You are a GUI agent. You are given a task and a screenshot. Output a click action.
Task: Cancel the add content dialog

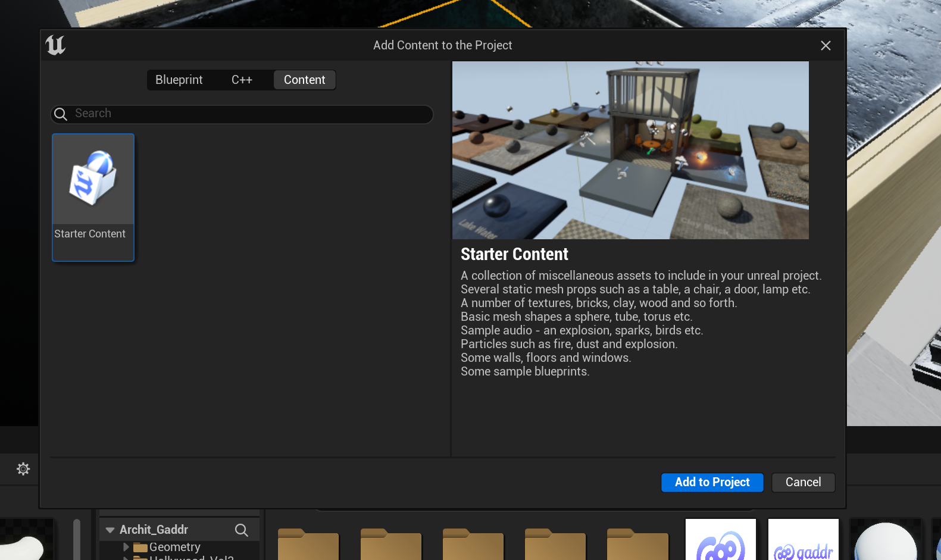click(x=803, y=482)
